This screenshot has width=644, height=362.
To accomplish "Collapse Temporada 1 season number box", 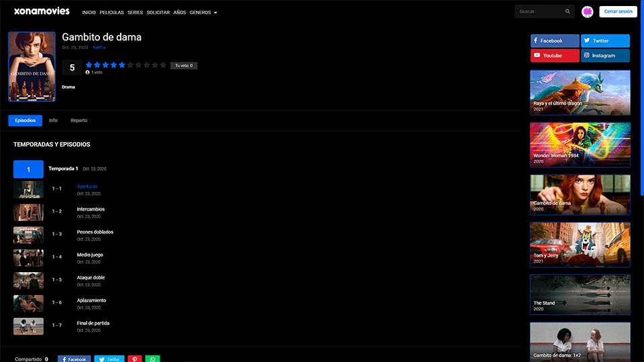I will (28, 169).
